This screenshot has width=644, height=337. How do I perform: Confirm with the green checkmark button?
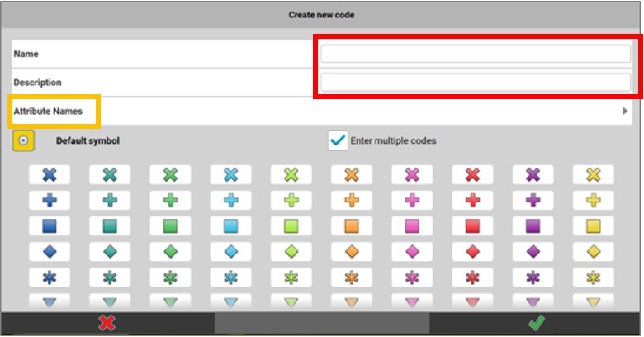536,323
